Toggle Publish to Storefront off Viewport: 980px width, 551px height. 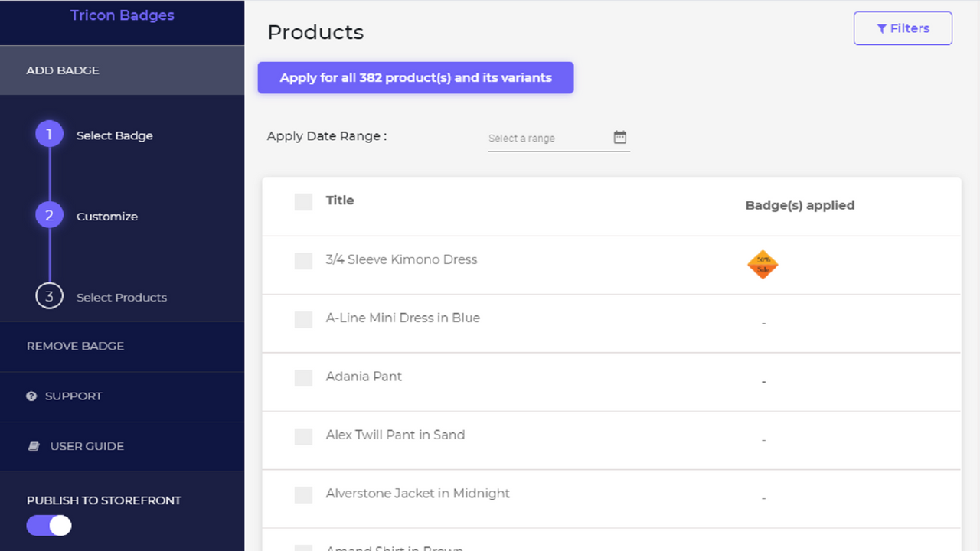pos(48,525)
